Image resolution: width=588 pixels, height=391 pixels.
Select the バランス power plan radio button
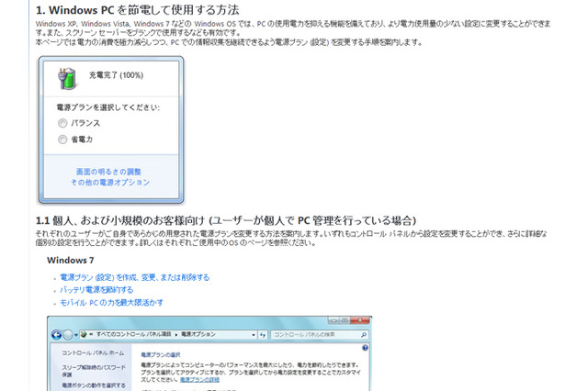point(62,123)
